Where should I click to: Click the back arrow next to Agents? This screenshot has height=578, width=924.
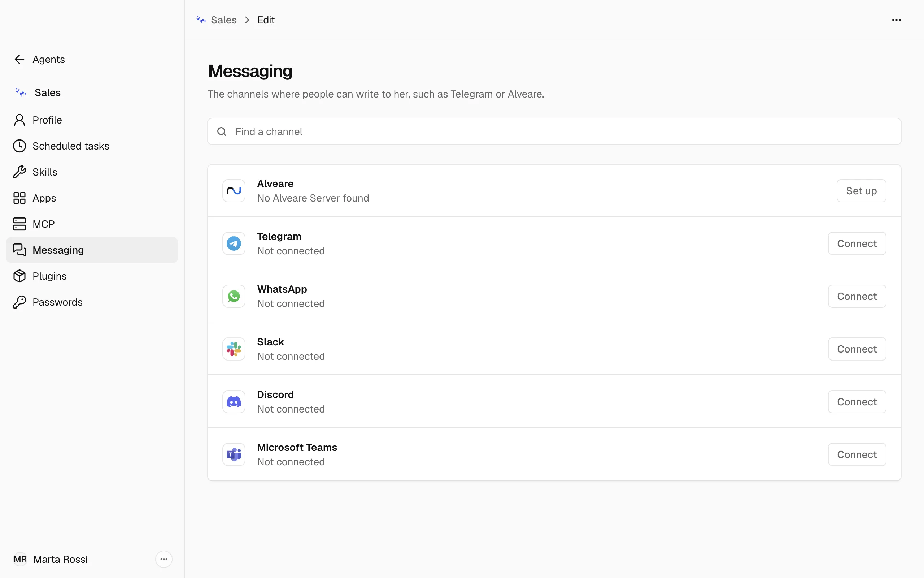pos(19,59)
